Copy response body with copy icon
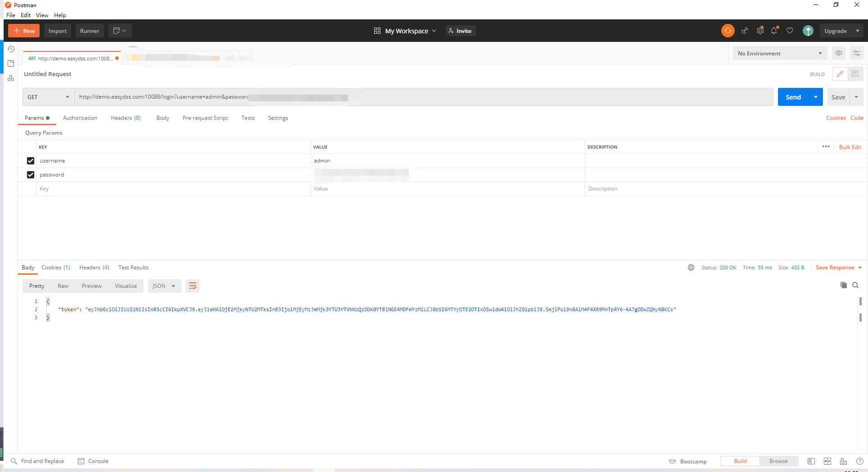 [x=843, y=285]
